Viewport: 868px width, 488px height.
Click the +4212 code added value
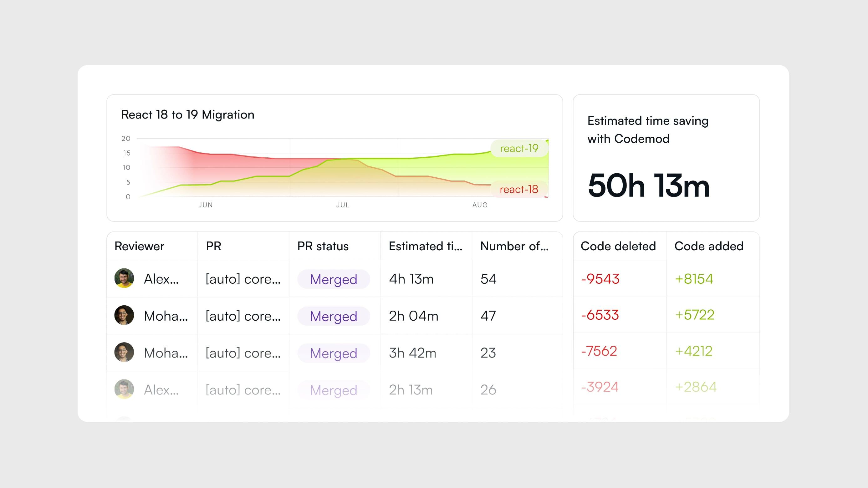coord(693,351)
